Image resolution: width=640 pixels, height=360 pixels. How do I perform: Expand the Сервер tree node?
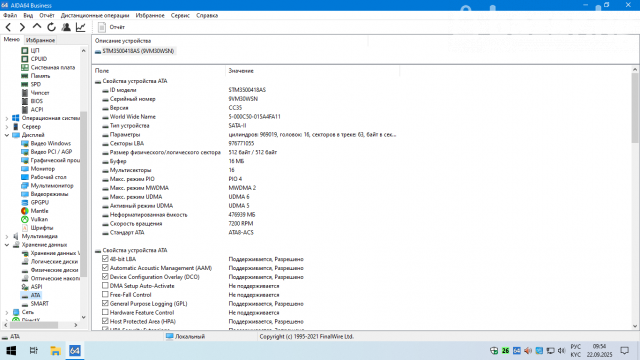click(7, 127)
